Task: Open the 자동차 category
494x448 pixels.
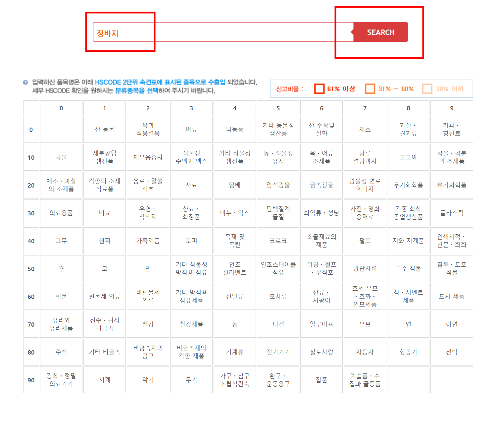Action: (x=365, y=352)
